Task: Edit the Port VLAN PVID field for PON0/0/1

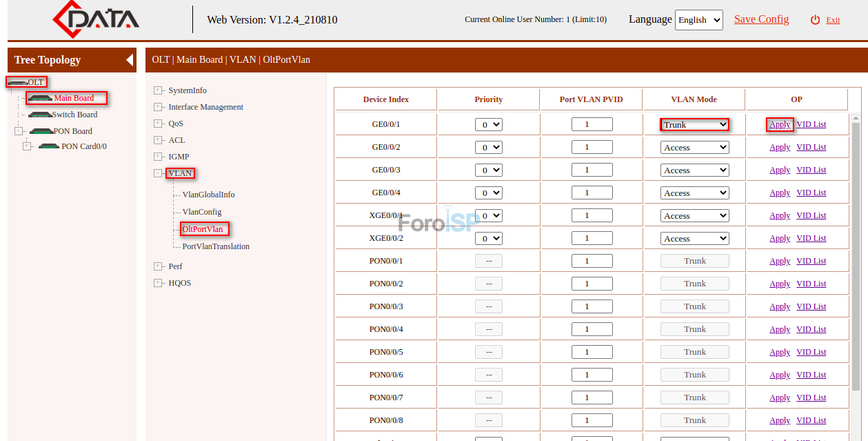Action: pos(592,260)
